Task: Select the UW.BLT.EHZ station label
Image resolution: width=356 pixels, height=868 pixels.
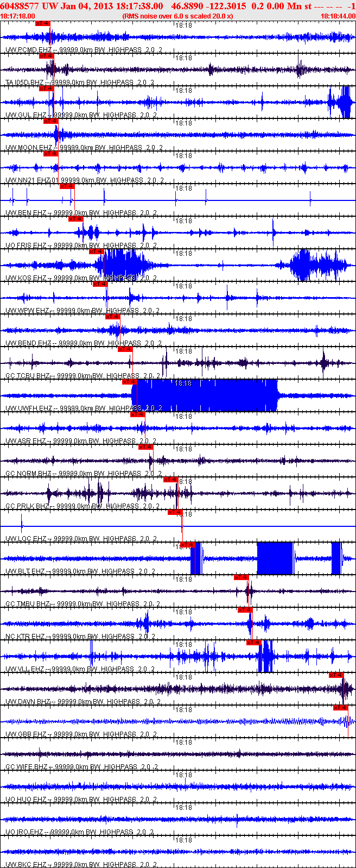Action: [x=81, y=571]
